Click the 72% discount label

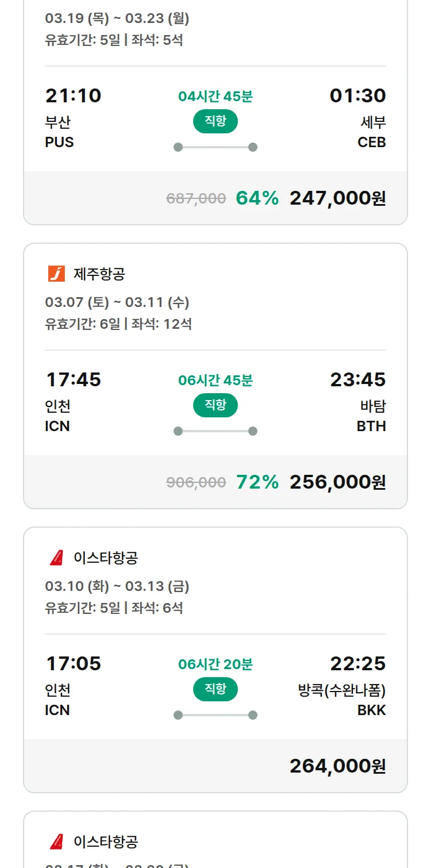click(257, 482)
